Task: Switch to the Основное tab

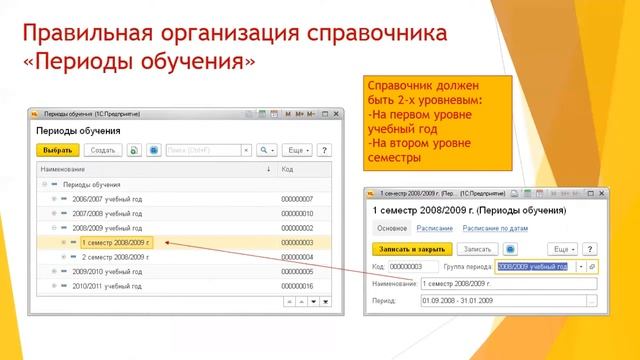Action: 392,228
